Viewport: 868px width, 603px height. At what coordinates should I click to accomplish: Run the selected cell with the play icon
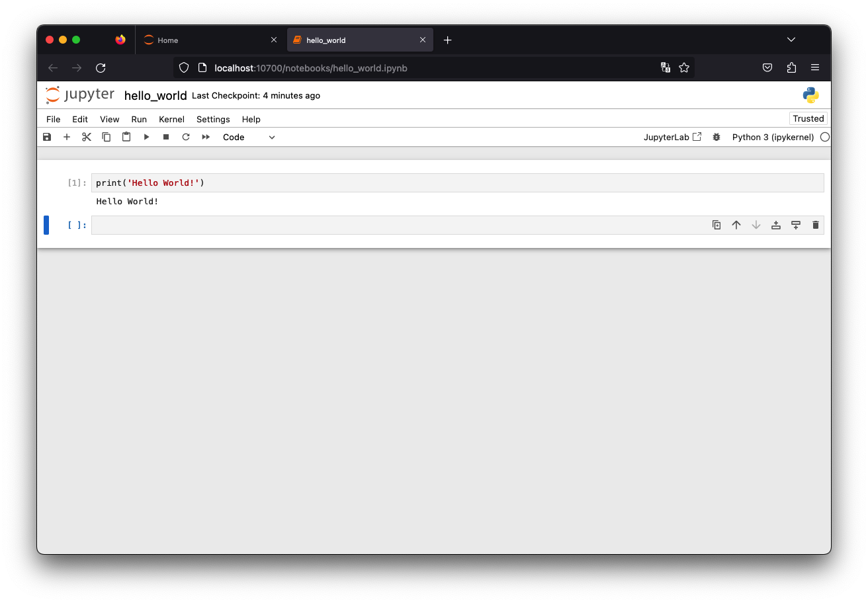pos(146,137)
